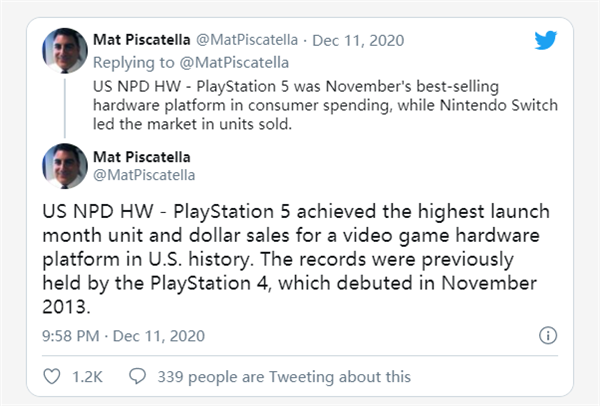Click the main tweet text about PlayStation 5
This screenshot has height=406, width=600.
point(296,259)
